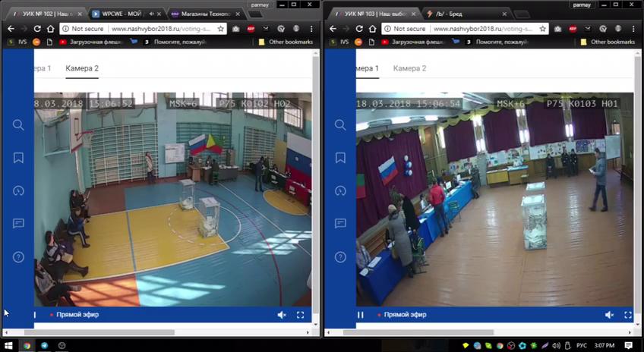This screenshot has width=644, height=352.
Task: Open Chrome menu in right browser window
Action: point(633,29)
